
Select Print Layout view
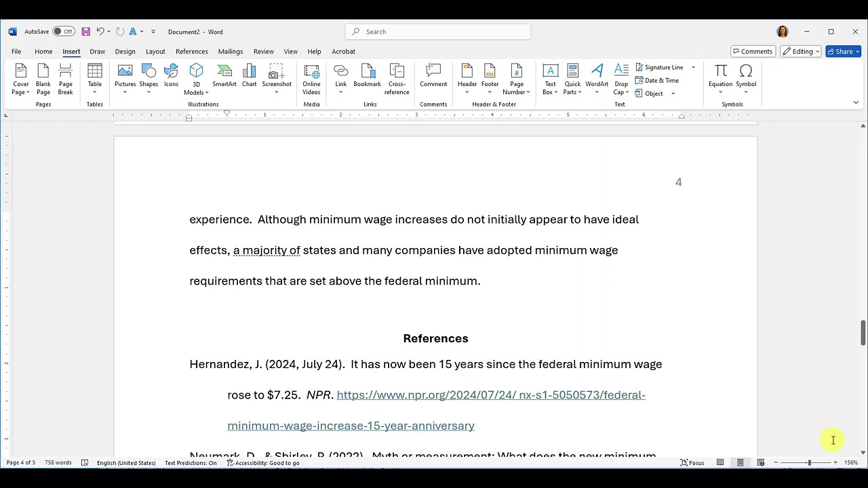741,463
